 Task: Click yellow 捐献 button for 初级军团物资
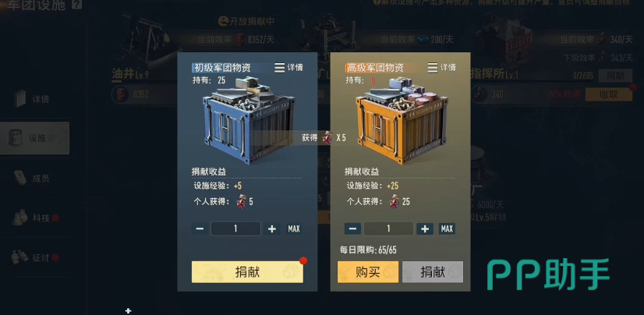[x=247, y=272]
